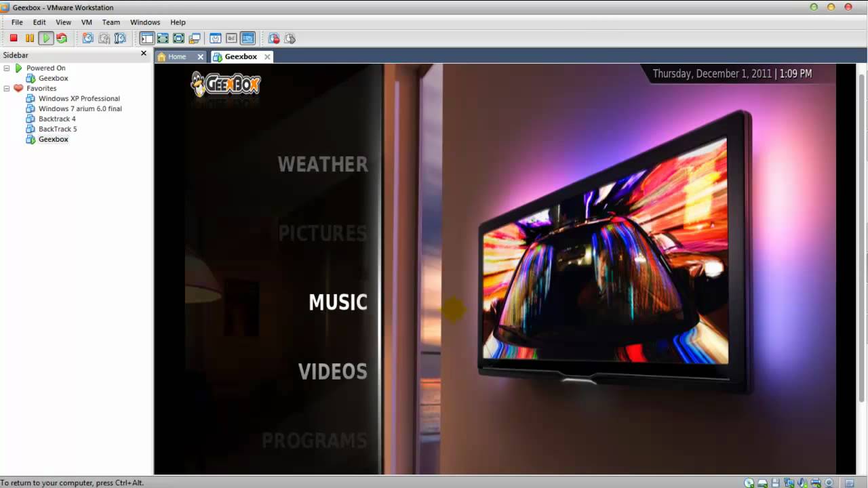
Task: Open the message log status icon
Action: pos(850,483)
